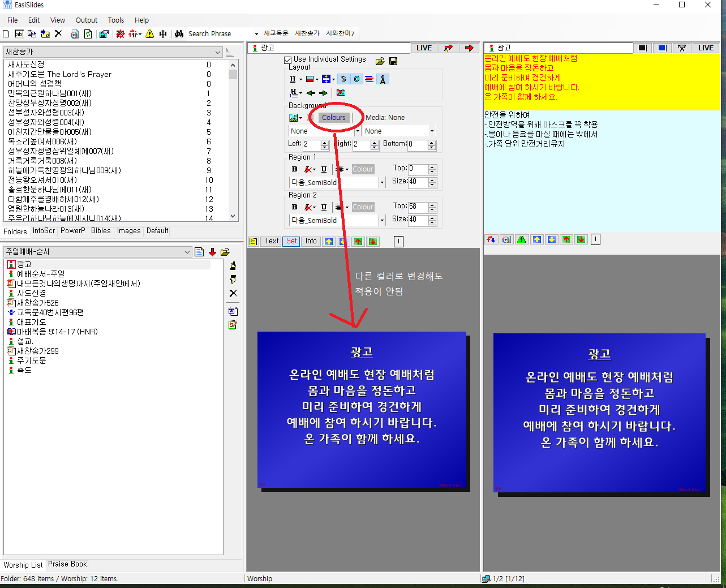Save settings with the floppy disk icon
The width and height of the screenshot is (726, 588).
pos(393,61)
